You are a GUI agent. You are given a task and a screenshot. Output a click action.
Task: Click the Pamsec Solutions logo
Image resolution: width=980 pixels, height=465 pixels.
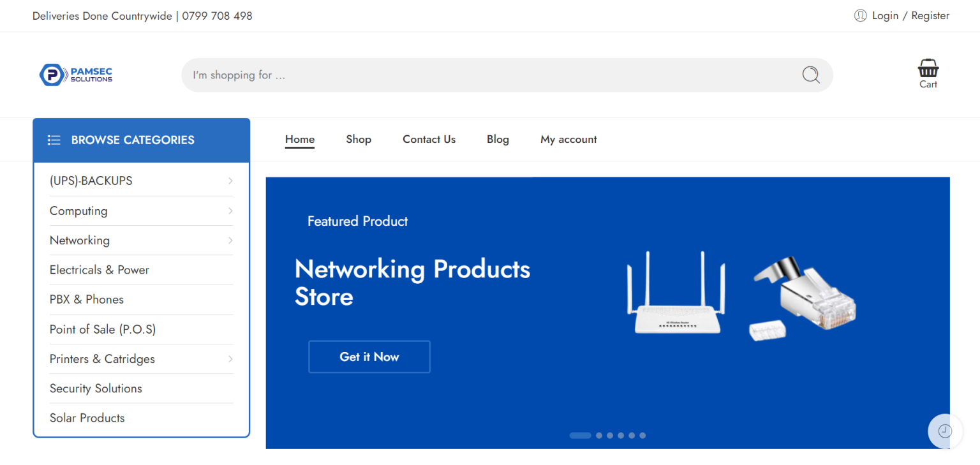click(x=76, y=75)
